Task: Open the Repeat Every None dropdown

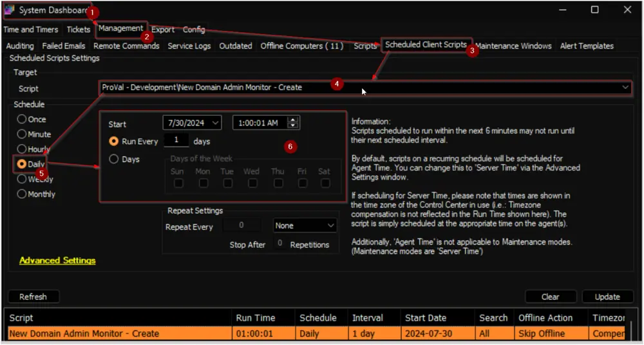Action: tap(305, 225)
